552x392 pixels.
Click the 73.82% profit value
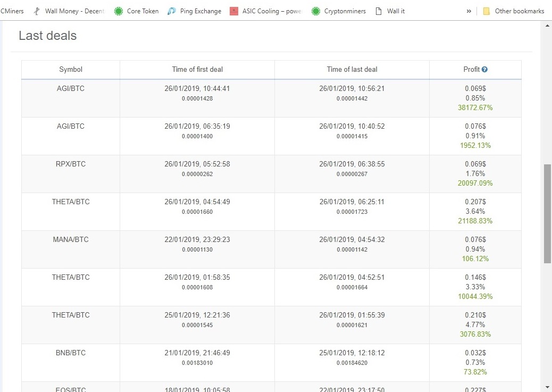click(x=475, y=372)
